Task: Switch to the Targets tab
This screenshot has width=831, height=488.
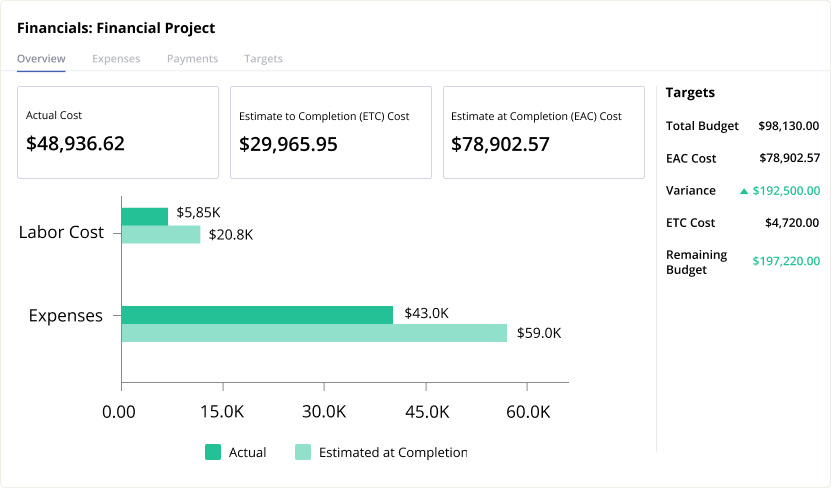Action: click(263, 59)
